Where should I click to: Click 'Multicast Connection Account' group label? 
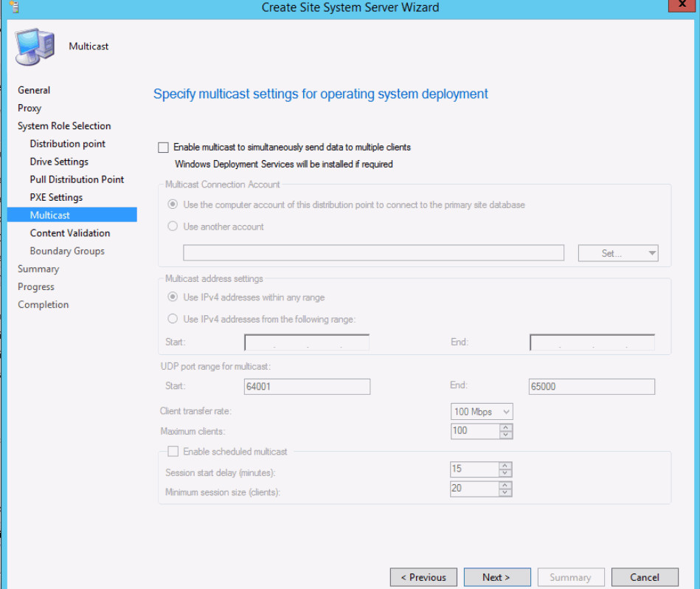click(222, 185)
